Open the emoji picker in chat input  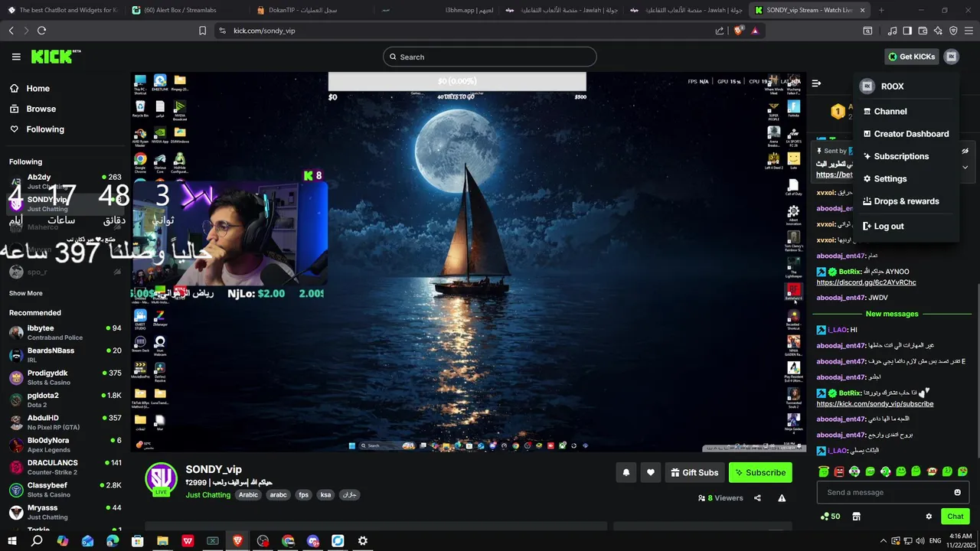957,492
